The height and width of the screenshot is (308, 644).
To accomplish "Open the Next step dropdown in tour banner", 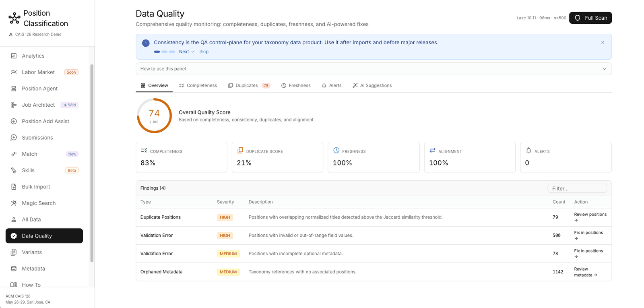I will pyautogui.click(x=187, y=52).
